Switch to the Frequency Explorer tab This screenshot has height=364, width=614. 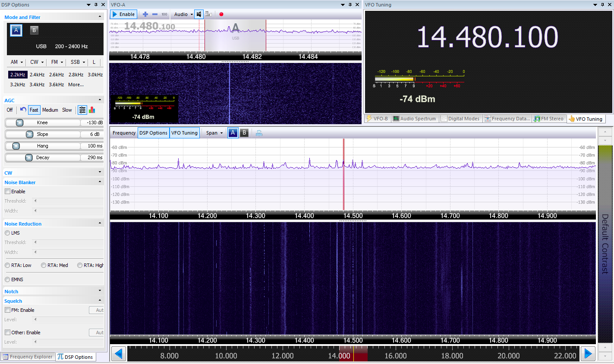pos(27,357)
